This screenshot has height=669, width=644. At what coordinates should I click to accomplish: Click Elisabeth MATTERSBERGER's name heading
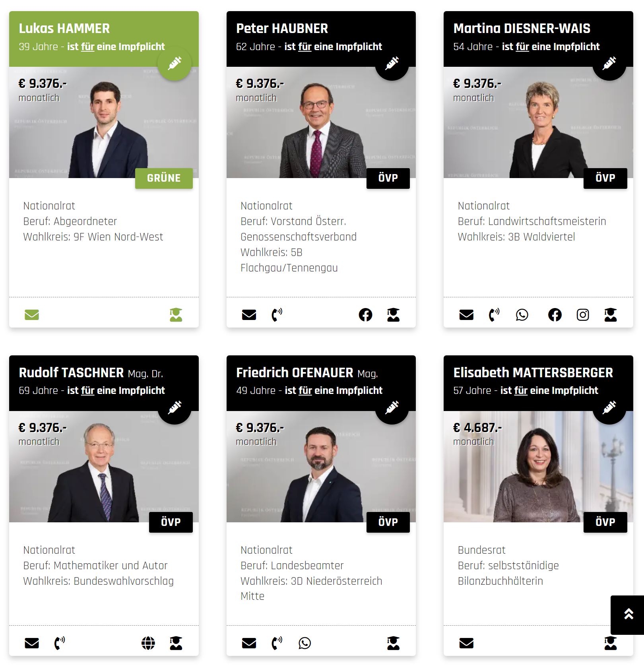pos(533,373)
